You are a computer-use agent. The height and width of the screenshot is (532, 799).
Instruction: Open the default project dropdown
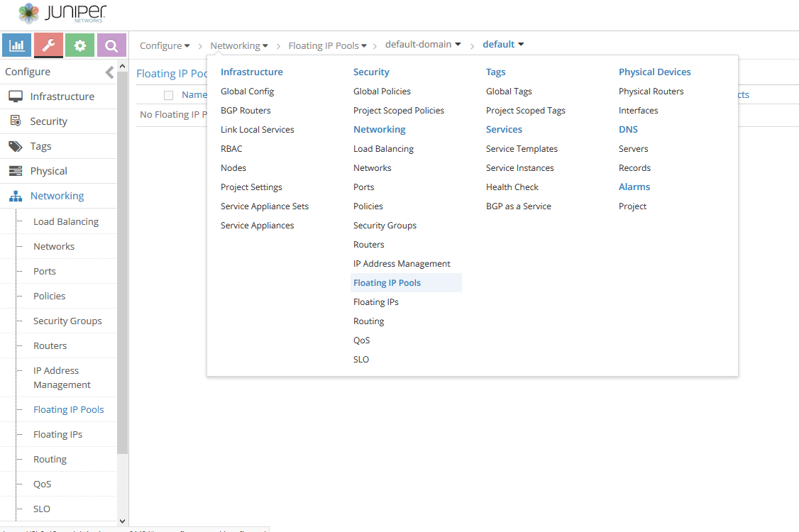click(x=503, y=44)
